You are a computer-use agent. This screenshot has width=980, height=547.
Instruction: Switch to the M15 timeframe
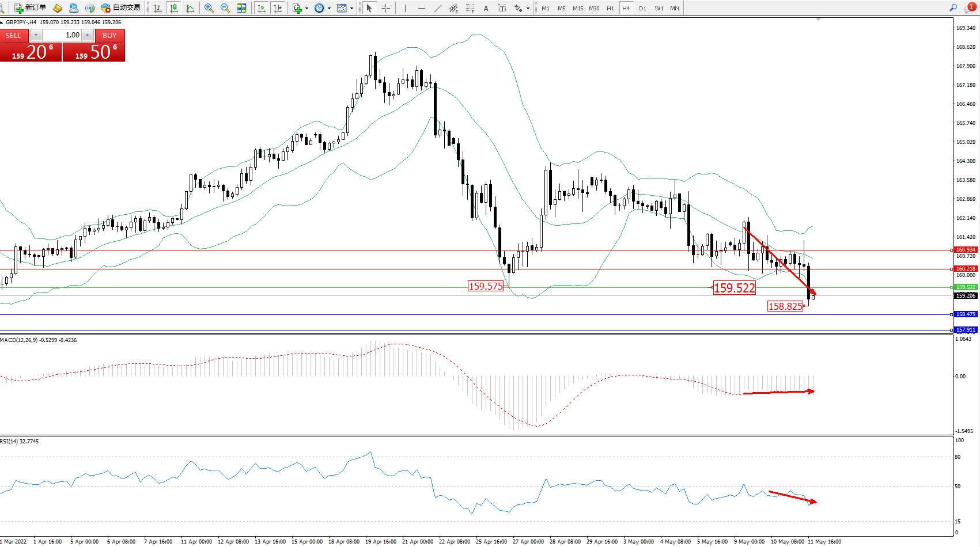tap(577, 8)
